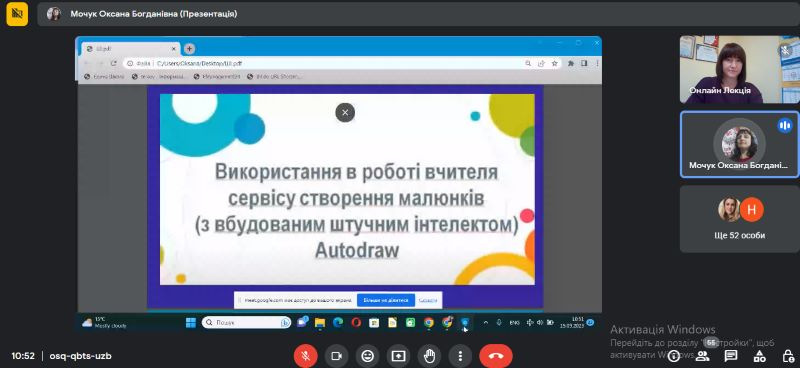This screenshot has height=368, width=800.
Task: Click the meeting code osq-qbts-uzb
Action: (x=81, y=356)
